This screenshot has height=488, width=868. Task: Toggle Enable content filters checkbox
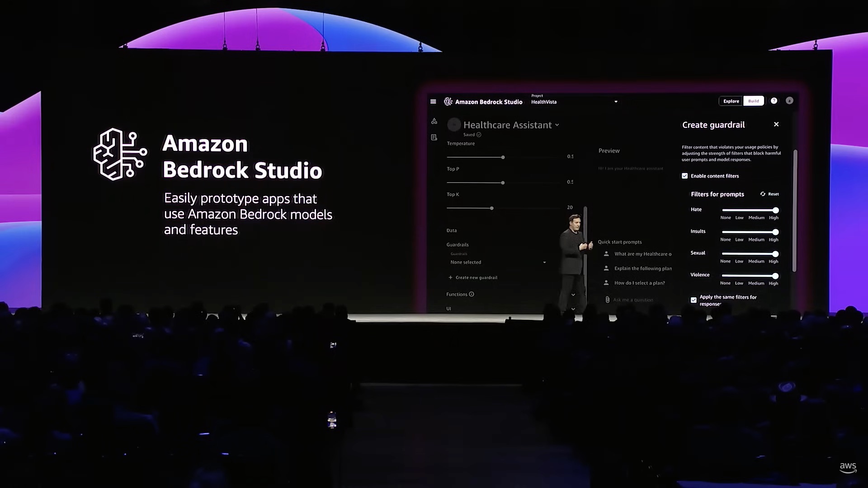pos(685,176)
